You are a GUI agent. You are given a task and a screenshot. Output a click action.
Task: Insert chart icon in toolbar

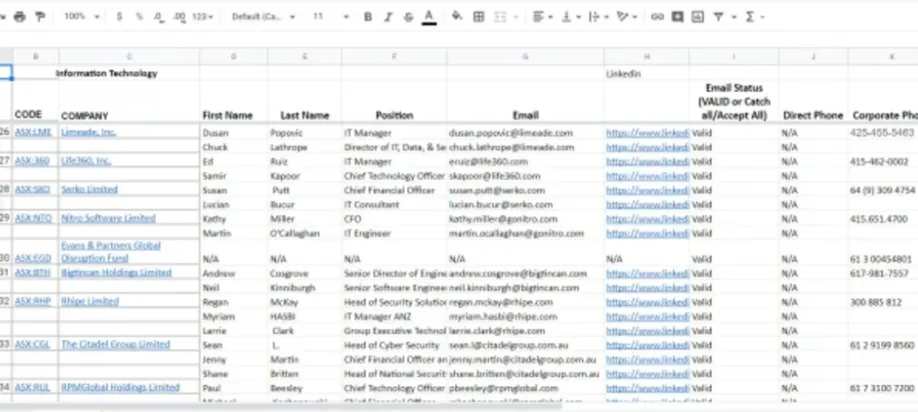pyautogui.click(x=697, y=17)
